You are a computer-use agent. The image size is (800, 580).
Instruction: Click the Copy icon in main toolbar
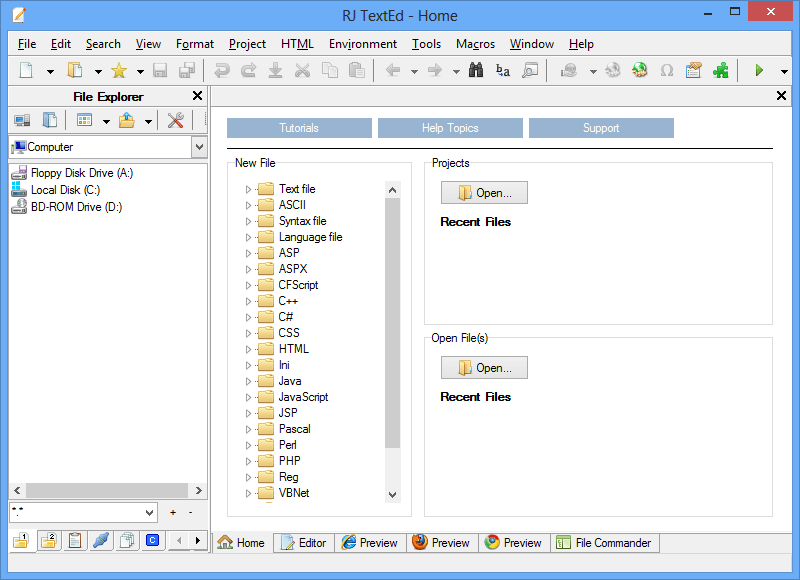[330, 70]
